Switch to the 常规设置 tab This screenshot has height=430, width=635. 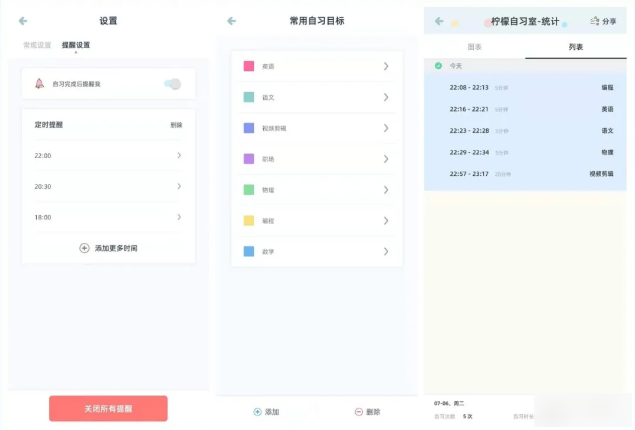[x=37, y=45]
